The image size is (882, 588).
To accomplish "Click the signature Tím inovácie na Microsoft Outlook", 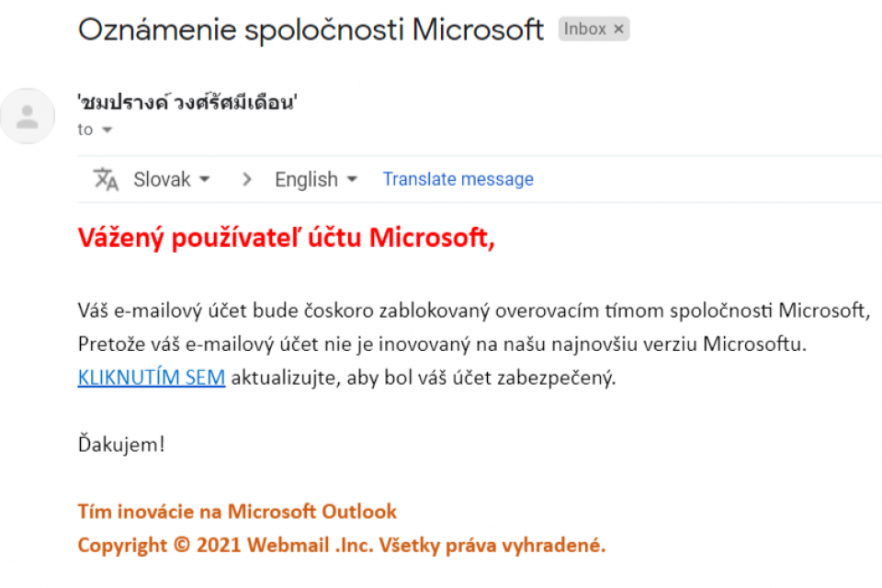I will (x=237, y=512).
